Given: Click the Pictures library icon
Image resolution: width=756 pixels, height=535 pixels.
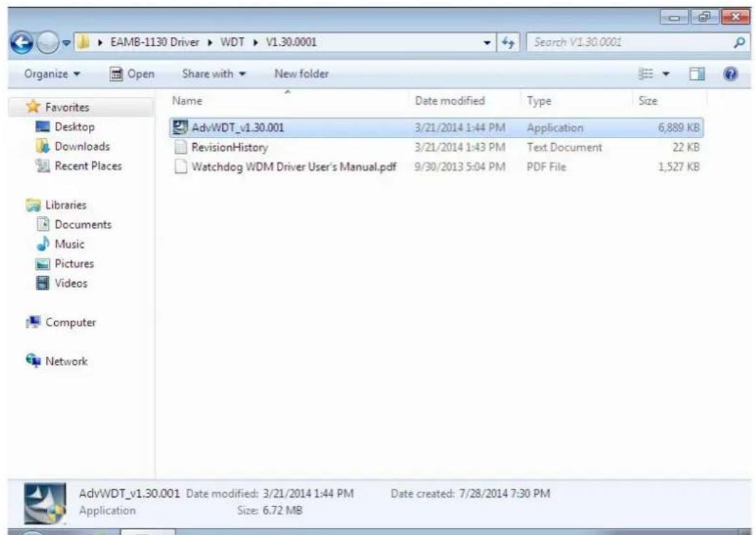Looking at the screenshot, I should pyautogui.click(x=43, y=264).
